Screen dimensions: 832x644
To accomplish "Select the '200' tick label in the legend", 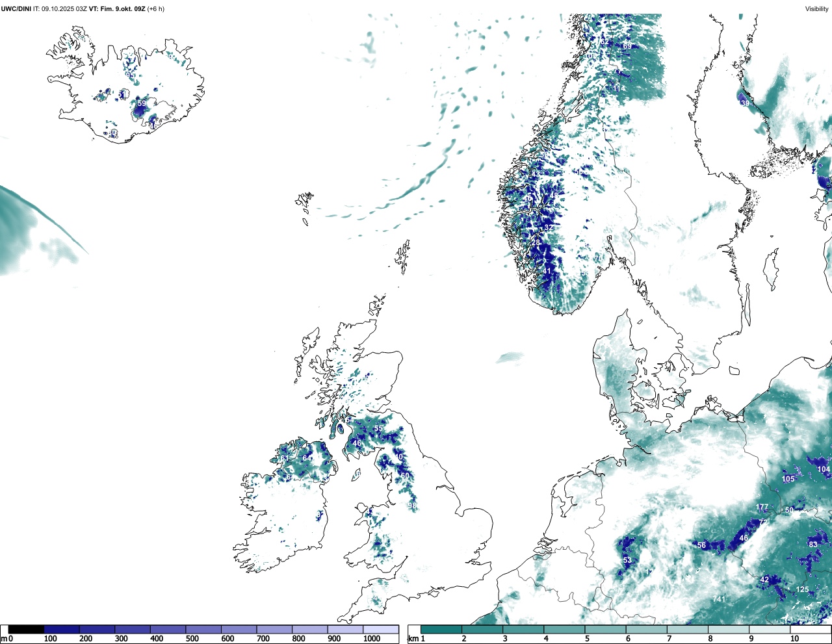I will tap(86, 639).
